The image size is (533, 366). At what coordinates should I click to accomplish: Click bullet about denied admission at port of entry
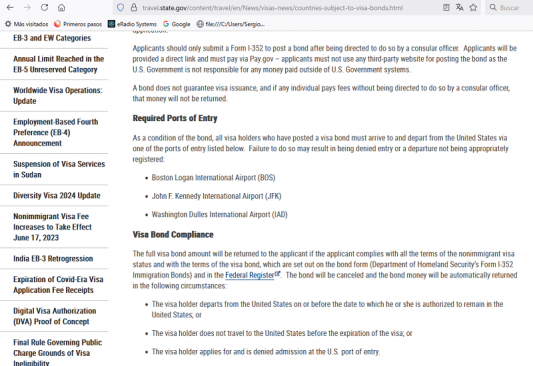[x=266, y=351]
